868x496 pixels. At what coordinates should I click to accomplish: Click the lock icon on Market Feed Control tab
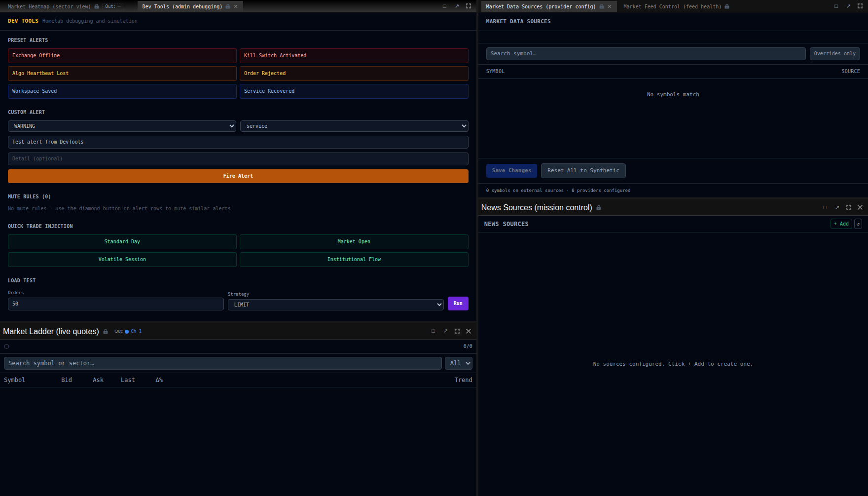click(x=727, y=6)
